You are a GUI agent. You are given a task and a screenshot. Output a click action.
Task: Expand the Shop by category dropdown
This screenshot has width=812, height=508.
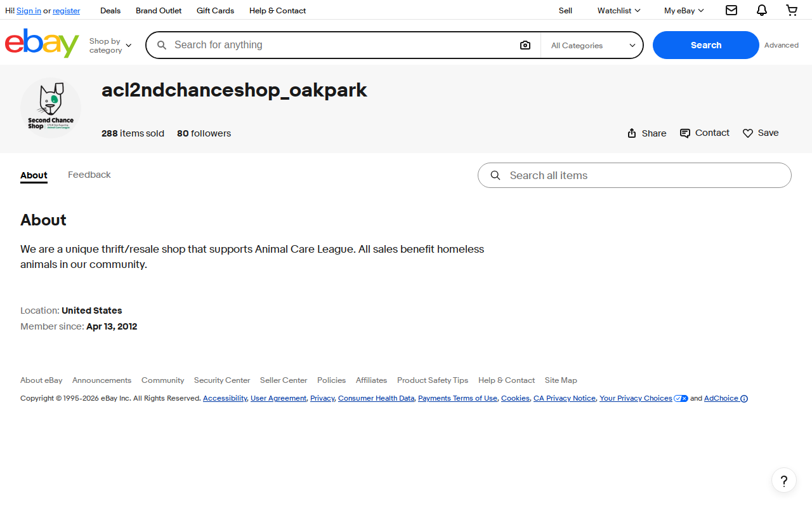[110, 45]
